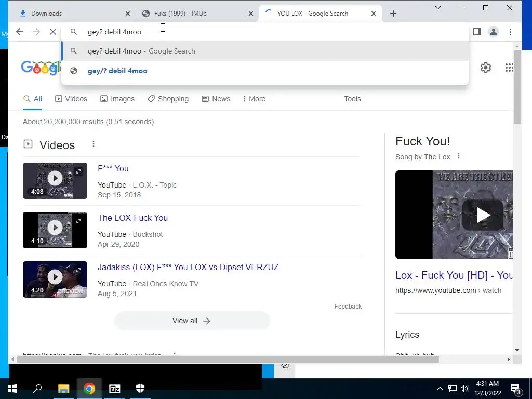The height and width of the screenshot is (399, 532).
Task: Select the 'gey/? debil 4moo' URL suggestion
Action: pyautogui.click(x=265, y=71)
